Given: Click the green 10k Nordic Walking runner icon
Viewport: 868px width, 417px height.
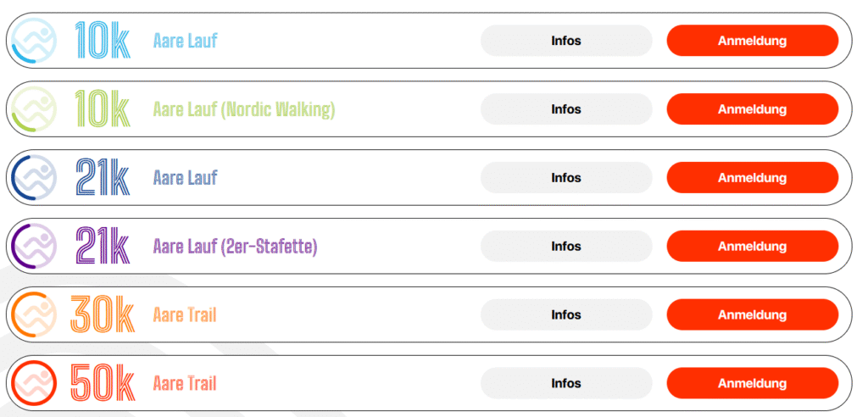Looking at the screenshot, I should [35, 109].
